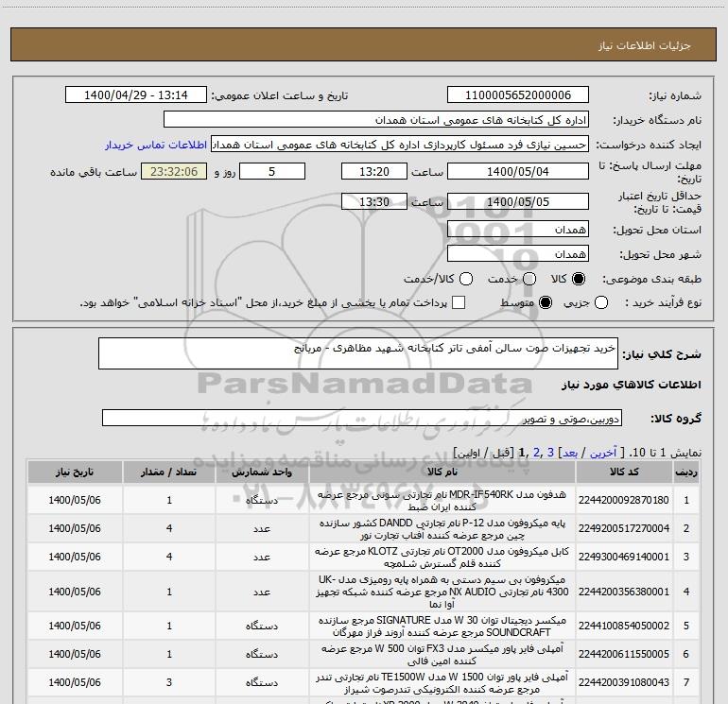Image resolution: width=728 pixels, height=704 pixels.
Task: Select the کالا radio button
Action: click(x=579, y=279)
